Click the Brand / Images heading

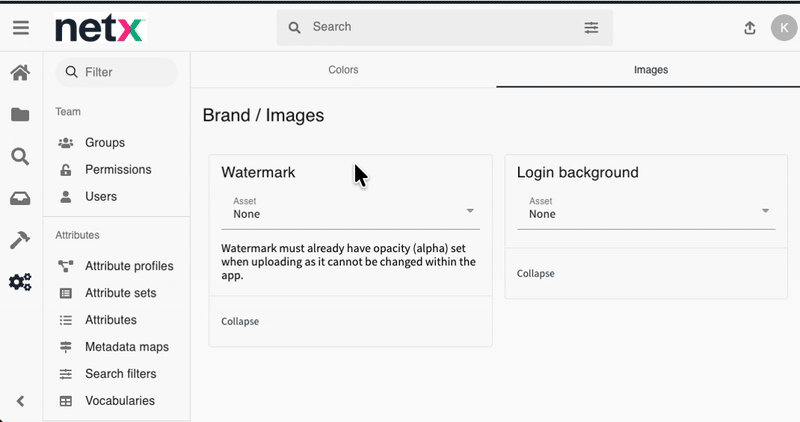click(263, 116)
